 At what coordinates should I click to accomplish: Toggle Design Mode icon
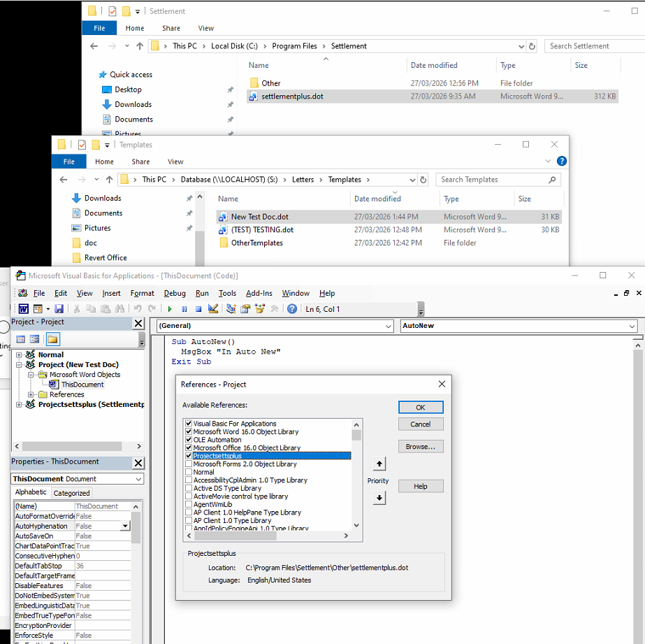pos(213,309)
